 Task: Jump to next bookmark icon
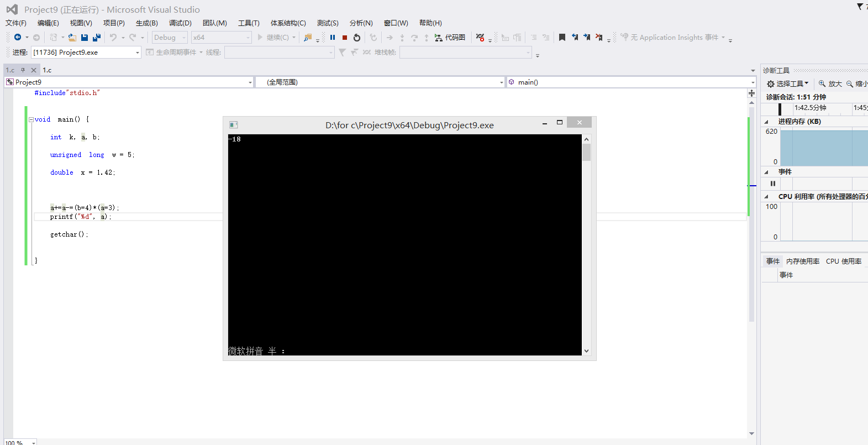tap(587, 38)
